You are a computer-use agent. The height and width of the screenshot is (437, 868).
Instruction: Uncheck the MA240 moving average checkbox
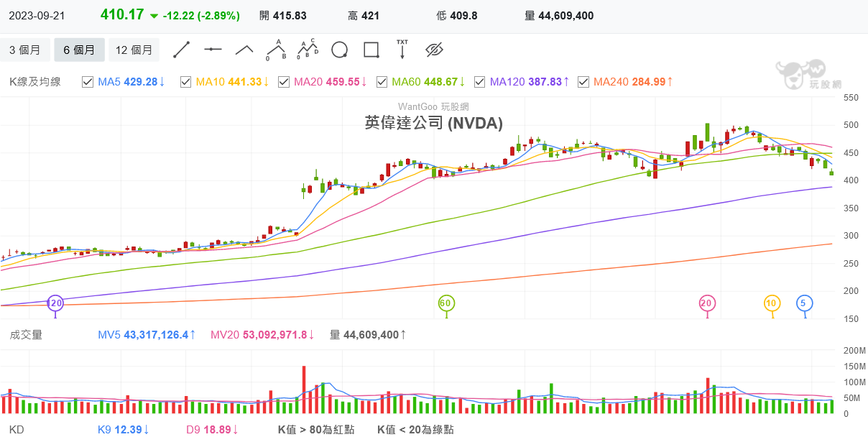583,82
